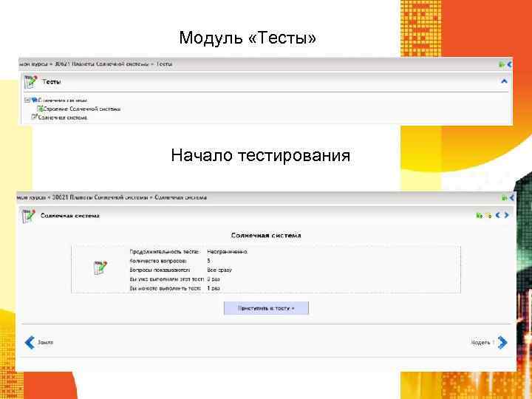The image size is (532, 399).
Task: Click the test icon inside the info box
Action: [x=100, y=268]
